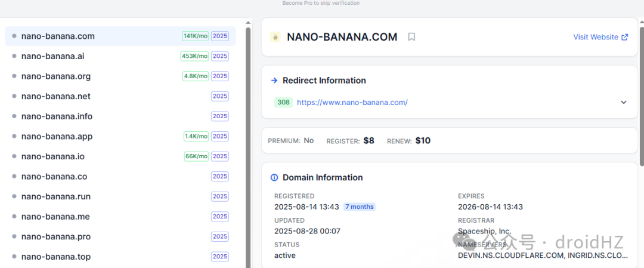The height and width of the screenshot is (268, 644).
Task: Click the Redirect Information arrow icon
Action: coord(274,81)
